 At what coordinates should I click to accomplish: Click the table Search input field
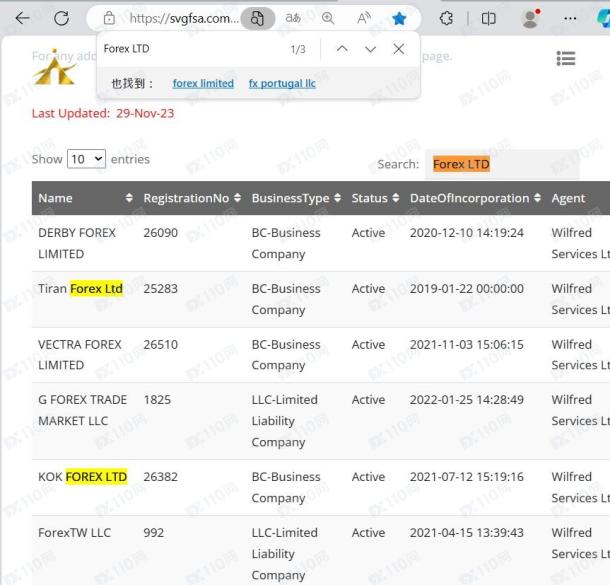point(502,164)
